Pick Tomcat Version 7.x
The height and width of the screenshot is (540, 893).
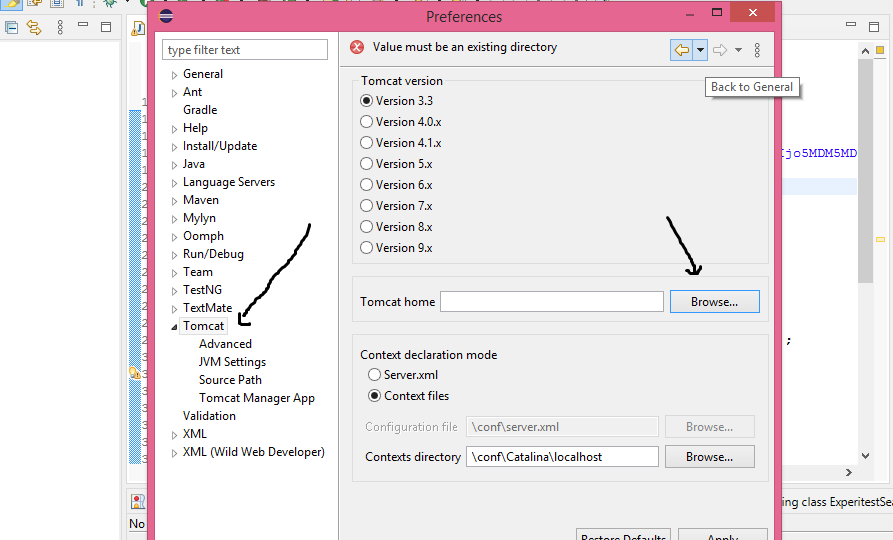(x=366, y=206)
